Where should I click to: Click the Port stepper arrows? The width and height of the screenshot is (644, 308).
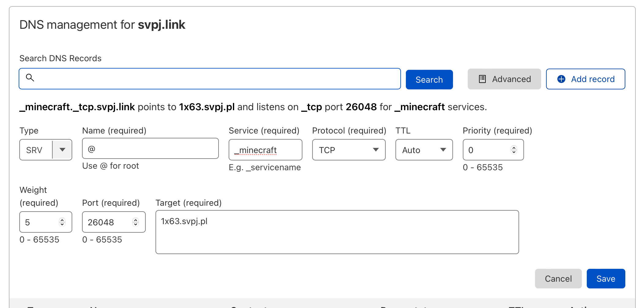click(136, 222)
